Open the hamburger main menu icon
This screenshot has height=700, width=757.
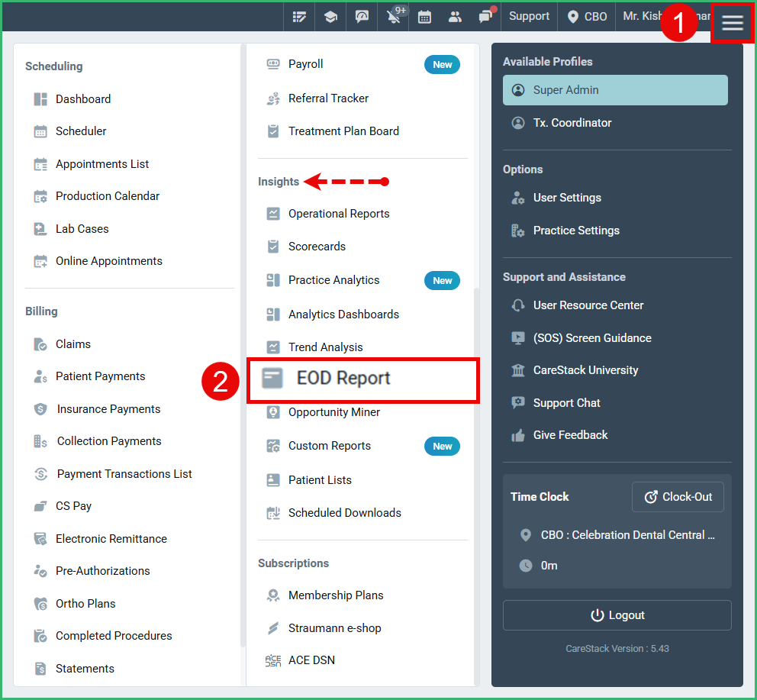tap(732, 22)
